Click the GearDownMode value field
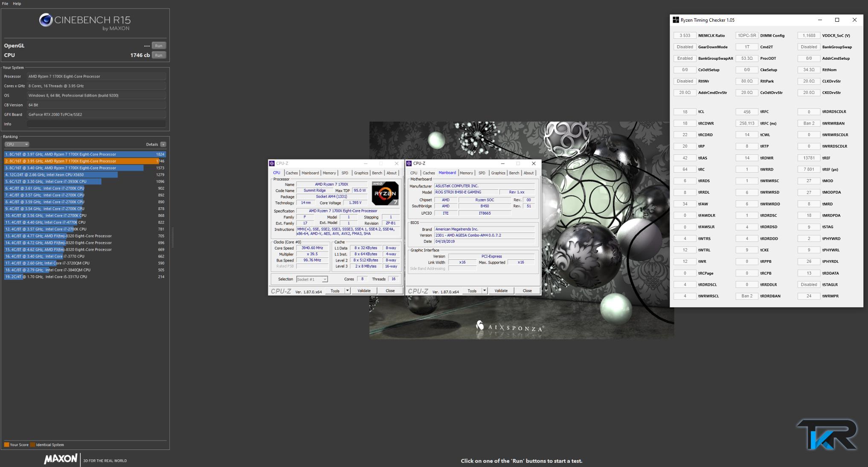The image size is (868, 467). click(x=685, y=47)
